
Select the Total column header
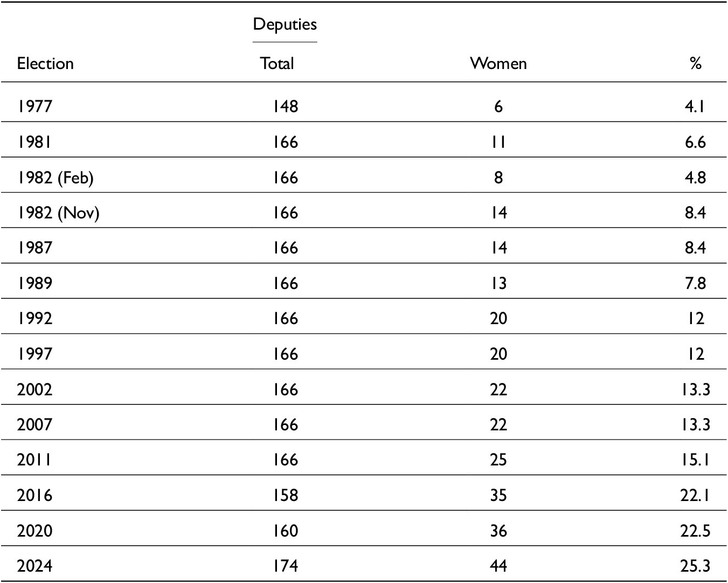pyautogui.click(x=277, y=64)
